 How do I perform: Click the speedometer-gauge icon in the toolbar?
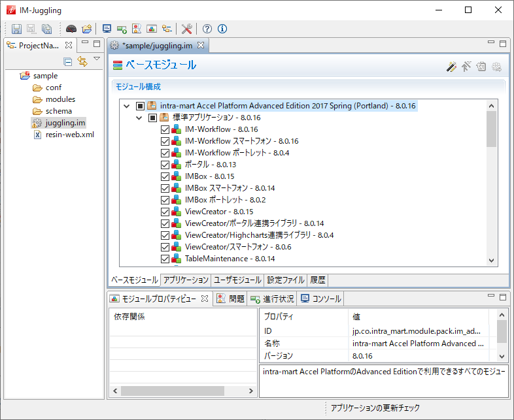coord(71,29)
